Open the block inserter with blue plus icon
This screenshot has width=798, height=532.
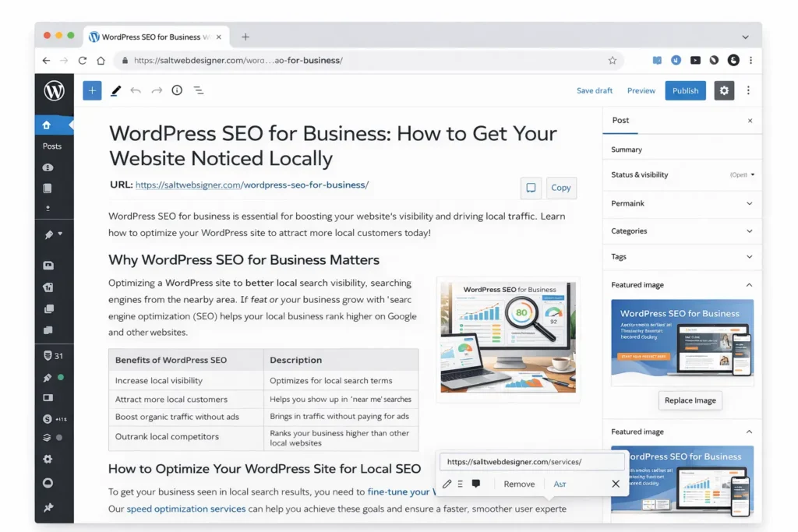(91, 90)
